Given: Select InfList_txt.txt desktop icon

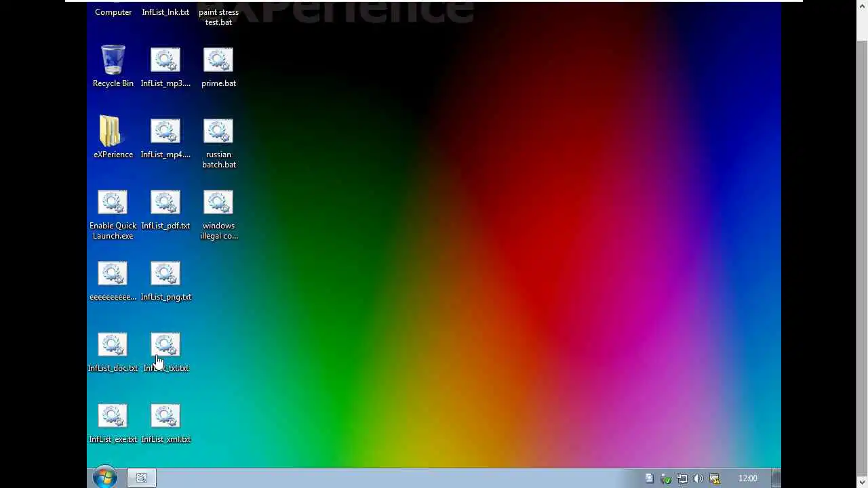Looking at the screenshot, I should [165, 352].
